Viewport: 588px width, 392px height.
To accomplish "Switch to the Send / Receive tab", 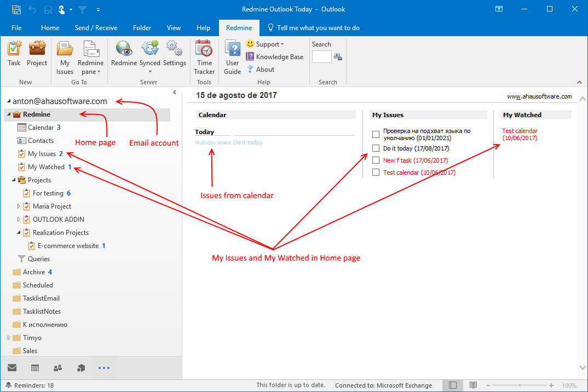I will click(x=96, y=28).
